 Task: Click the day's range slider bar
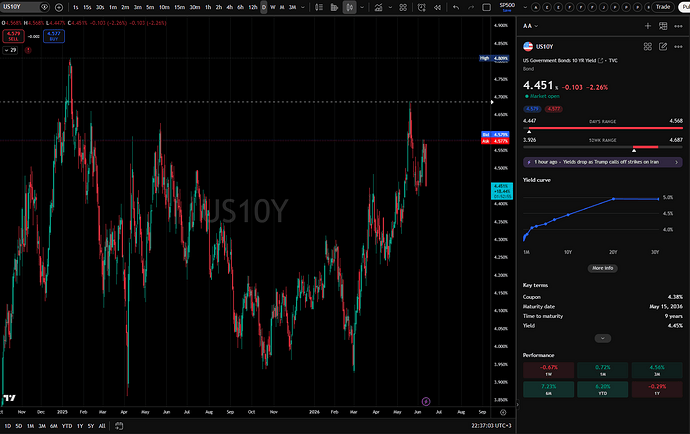coord(603,128)
